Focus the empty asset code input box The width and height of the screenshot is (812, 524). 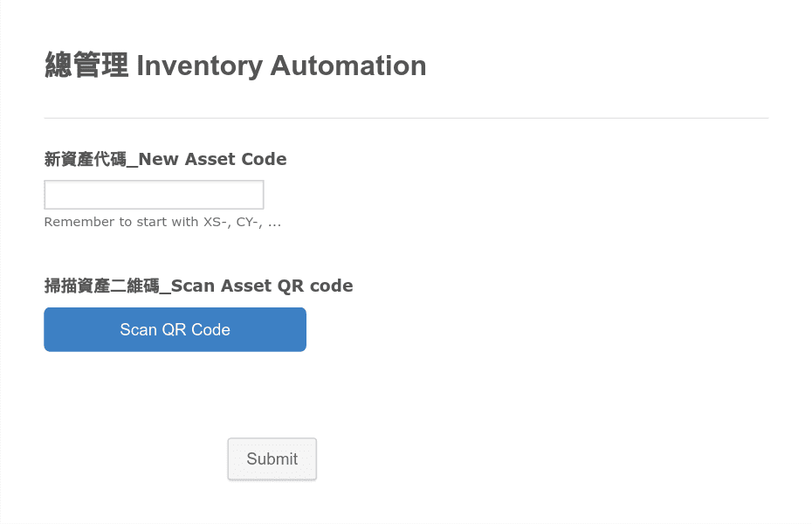pyautogui.click(x=154, y=195)
